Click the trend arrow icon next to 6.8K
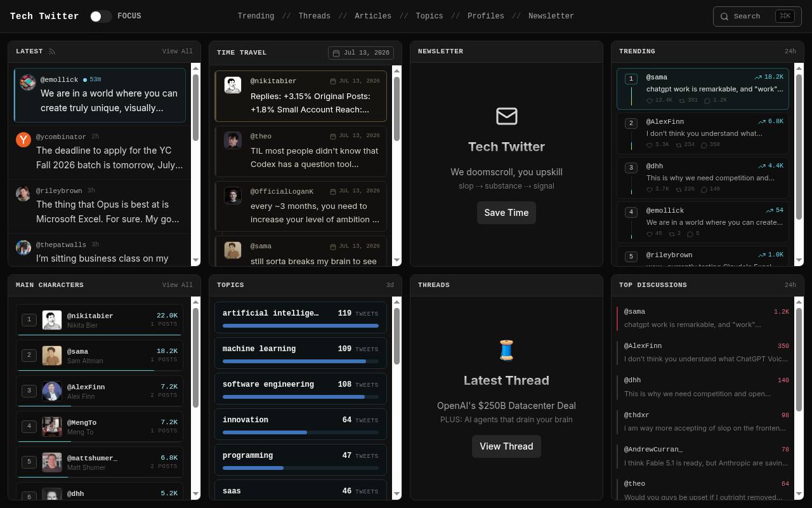This screenshot has height=508, width=812. (762, 121)
